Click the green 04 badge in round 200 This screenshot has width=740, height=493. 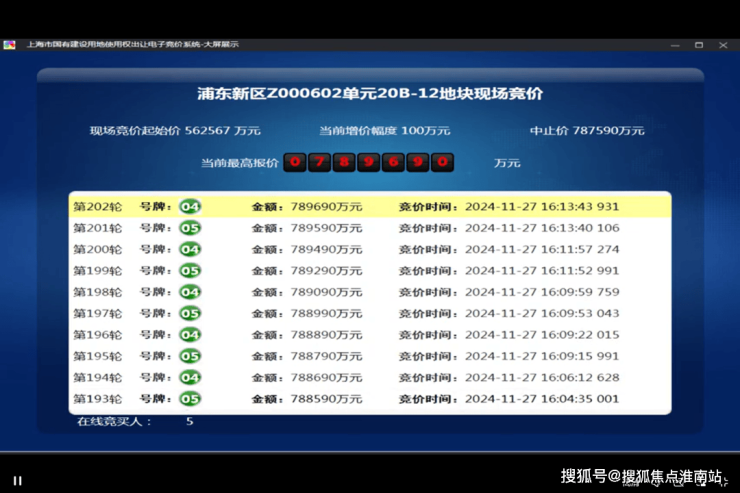tap(190, 250)
